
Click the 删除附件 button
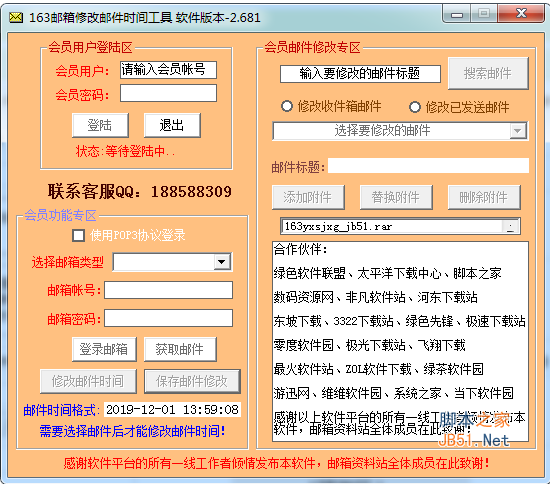[484, 197]
